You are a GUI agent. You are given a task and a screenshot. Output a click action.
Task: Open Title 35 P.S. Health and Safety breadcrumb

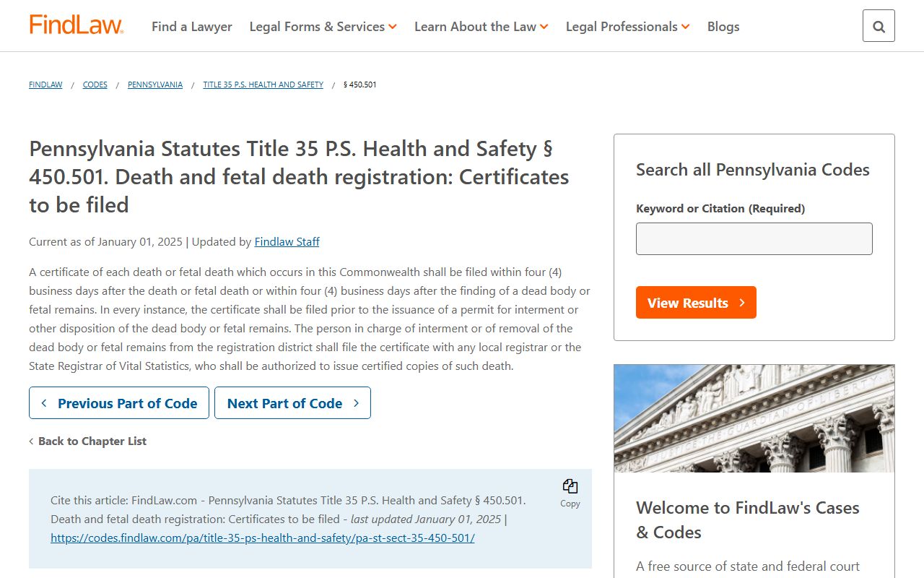(x=263, y=85)
